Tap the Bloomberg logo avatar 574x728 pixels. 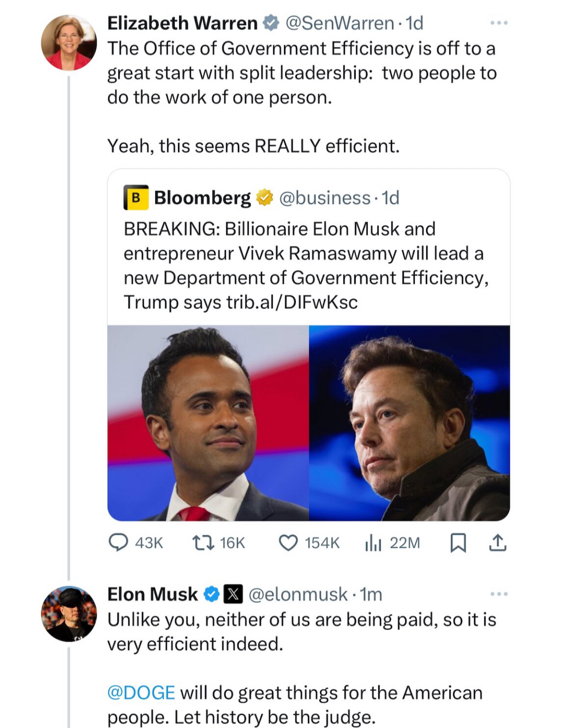tap(136, 197)
